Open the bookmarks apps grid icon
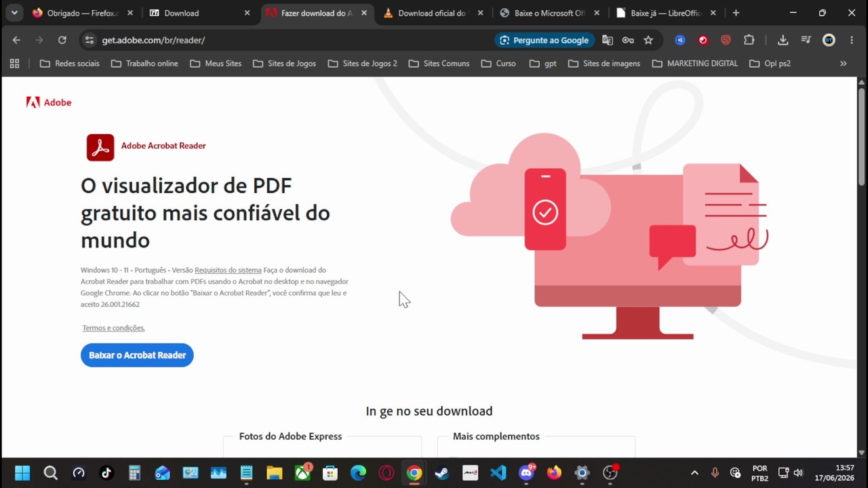 point(14,64)
